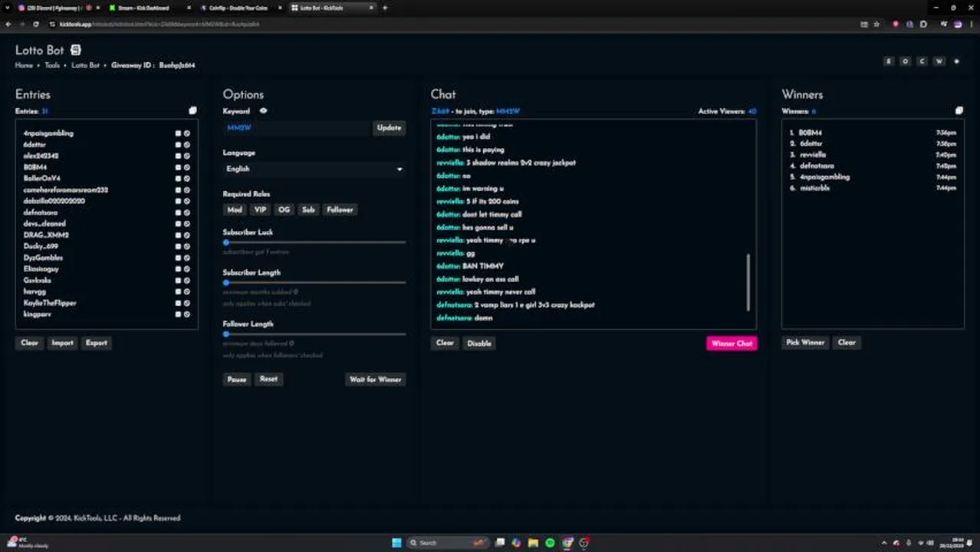The width and height of the screenshot is (980, 552).
Task: Click the Follower Length slider
Action: click(314, 334)
